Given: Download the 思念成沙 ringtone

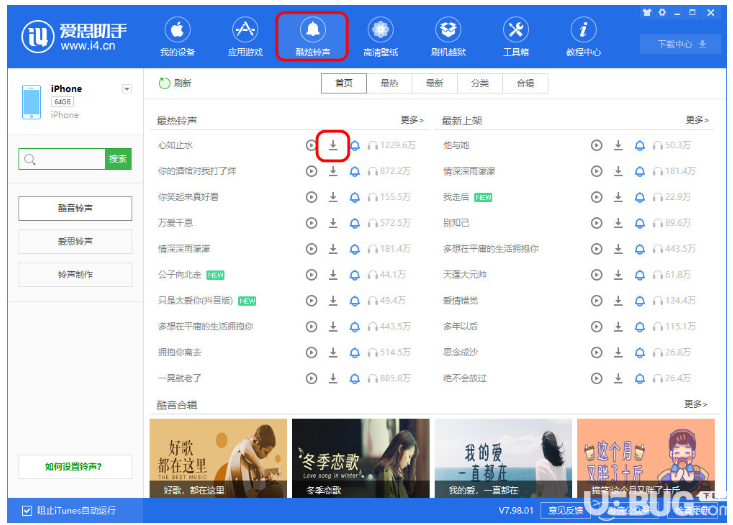Looking at the screenshot, I should click(618, 352).
